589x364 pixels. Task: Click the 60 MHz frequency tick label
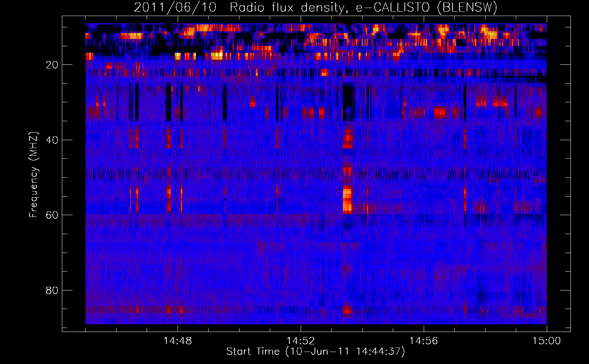(52, 215)
